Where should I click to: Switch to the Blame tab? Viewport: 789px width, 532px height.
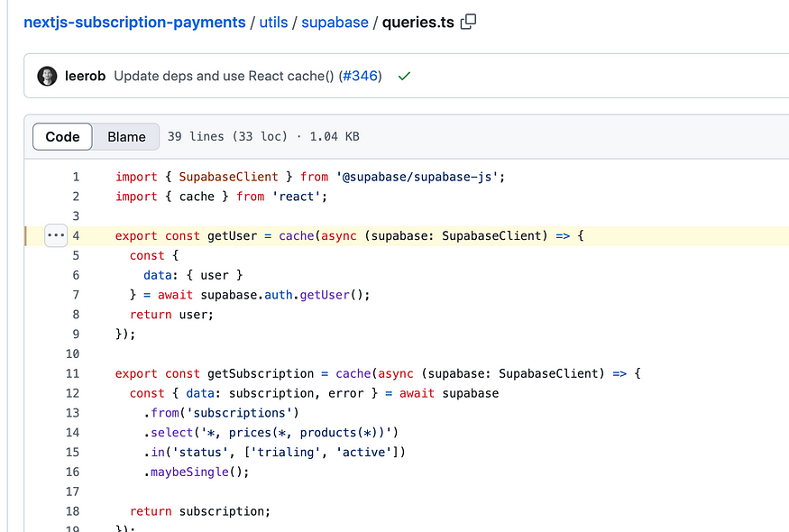click(x=126, y=136)
